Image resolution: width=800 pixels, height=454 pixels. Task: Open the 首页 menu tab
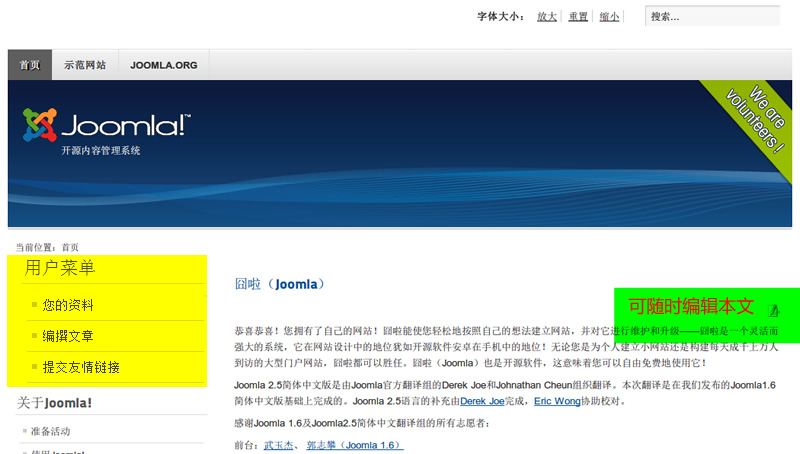(x=30, y=65)
